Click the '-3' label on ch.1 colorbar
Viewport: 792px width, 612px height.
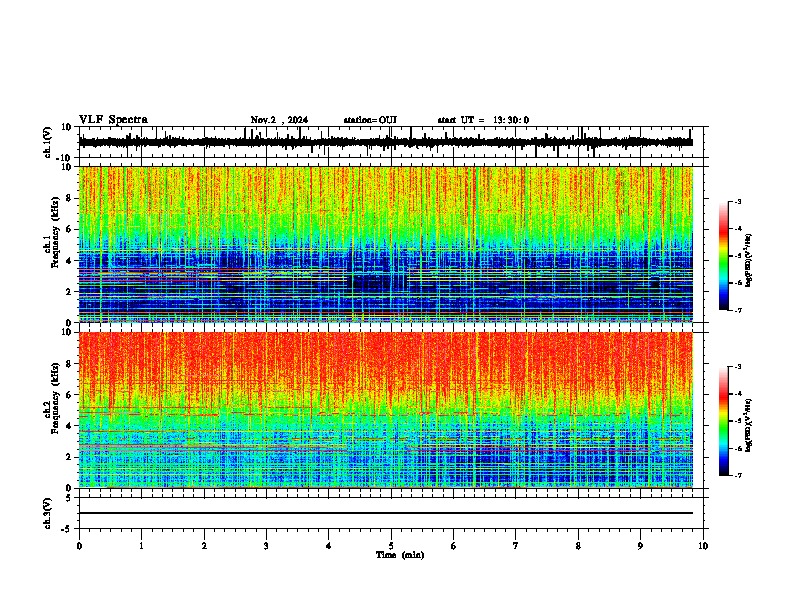click(737, 202)
